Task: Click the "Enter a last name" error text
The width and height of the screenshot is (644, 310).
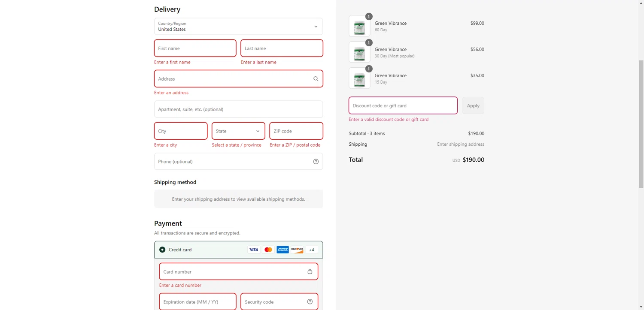Action: point(258,62)
